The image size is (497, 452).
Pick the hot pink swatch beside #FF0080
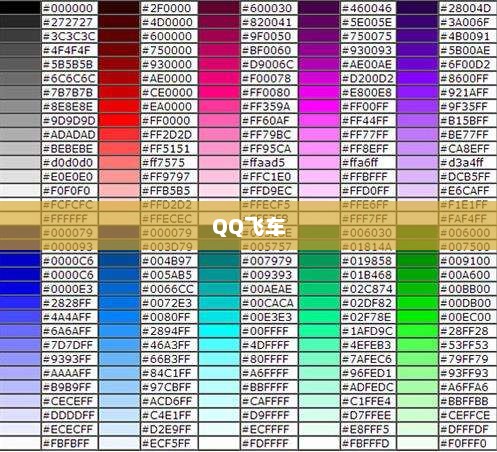point(219,93)
